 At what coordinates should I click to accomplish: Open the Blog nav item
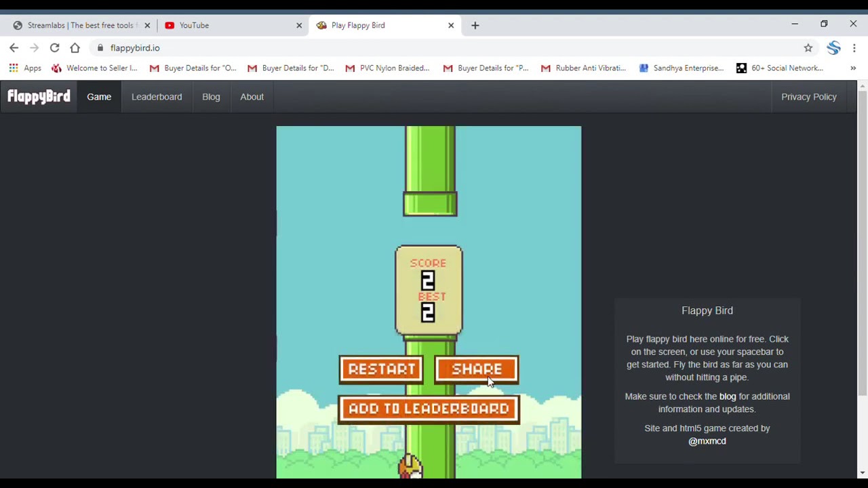click(211, 97)
